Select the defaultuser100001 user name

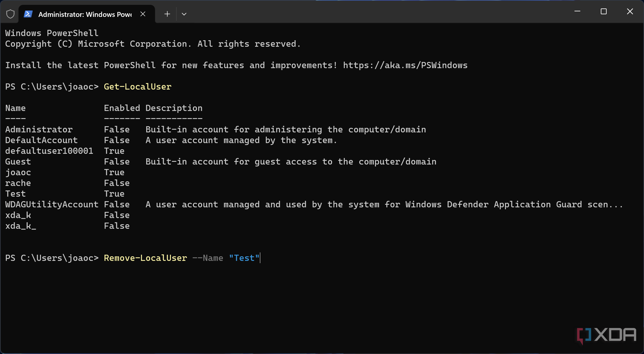tap(49, 151)
